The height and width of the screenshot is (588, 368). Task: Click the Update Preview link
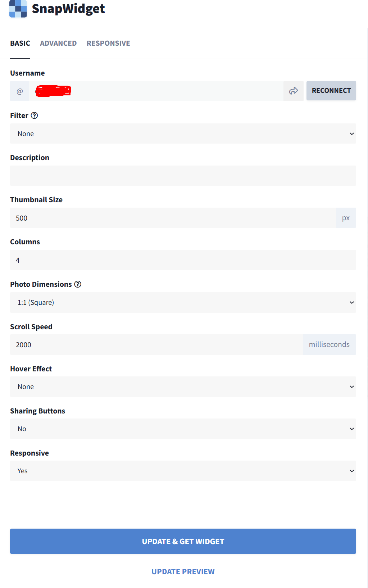[x=183, y=572]
